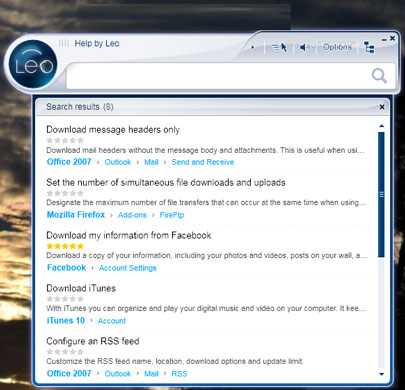
Task: Click the Mozilla Firefox breadcrumb
Action: pos(76,215)
